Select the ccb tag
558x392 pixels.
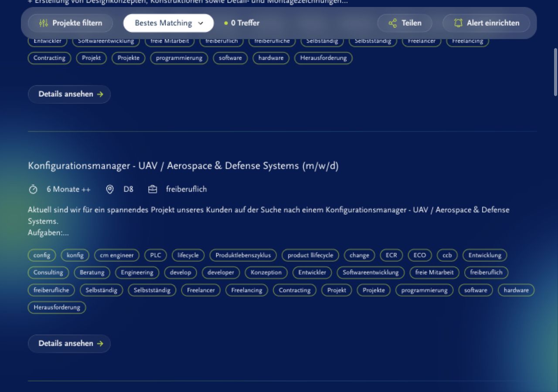point(447,255)
